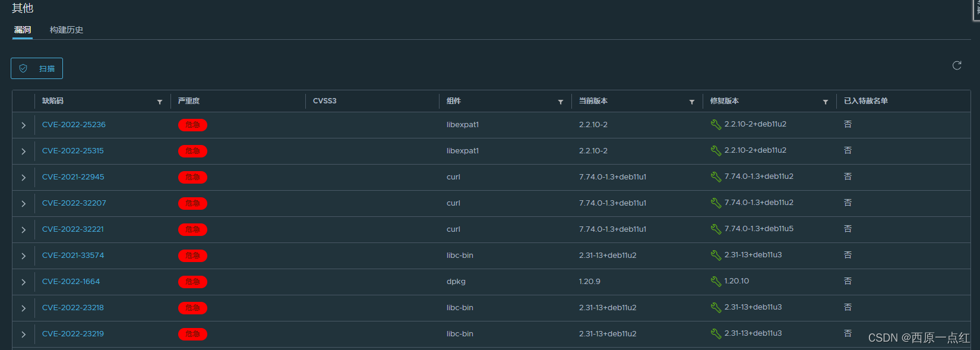Expand the CVE-2022-23219 row
Viewport: 980px width, 350px height.
24,335
